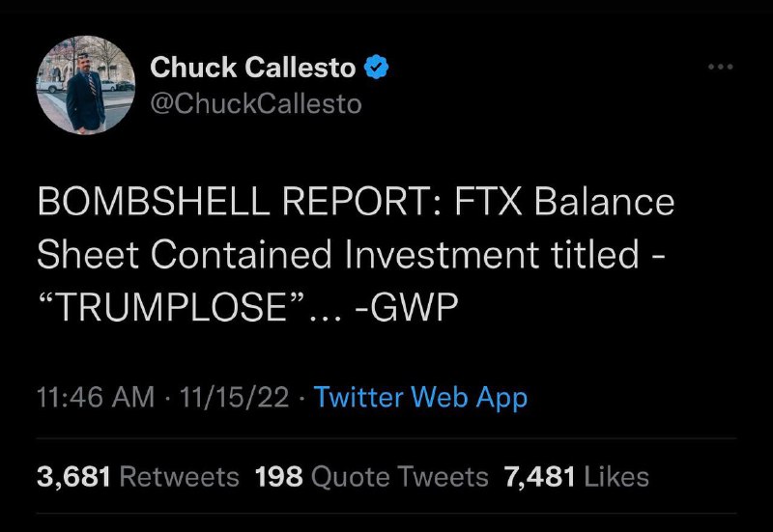Click the 198 quote count number
The height and width of the screenshot is (532, 773).
278,477
